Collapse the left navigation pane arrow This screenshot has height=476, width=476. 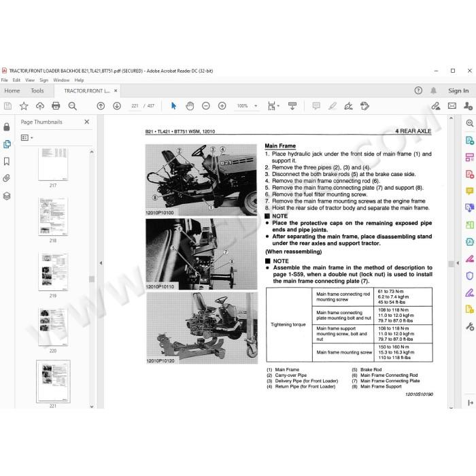[x=101, y=263]
